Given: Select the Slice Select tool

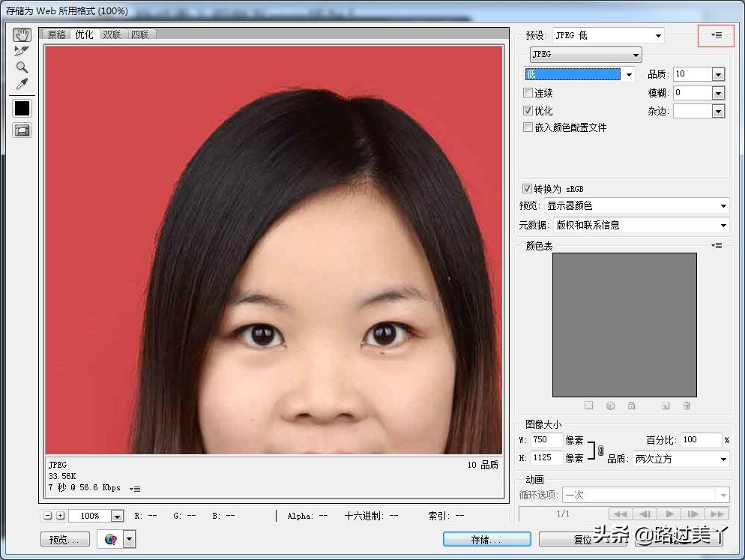Looking at the screenshot, I should (x=22, y=51).
